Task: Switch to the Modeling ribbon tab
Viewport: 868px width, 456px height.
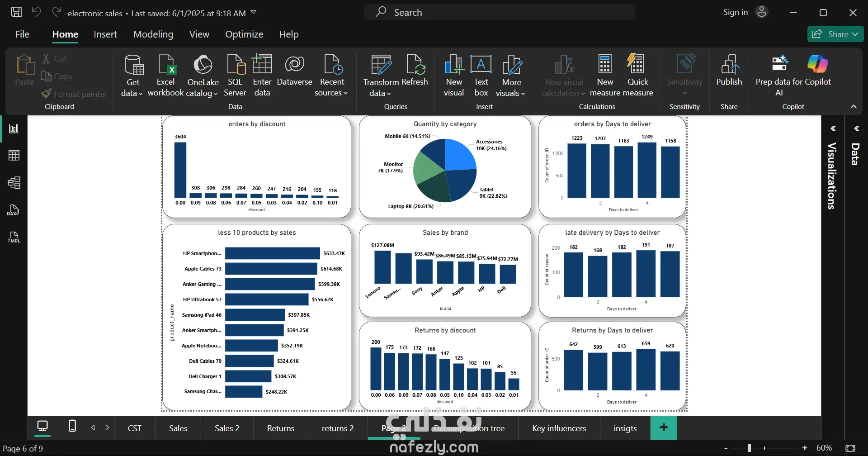Action: (x=153, y=34)
